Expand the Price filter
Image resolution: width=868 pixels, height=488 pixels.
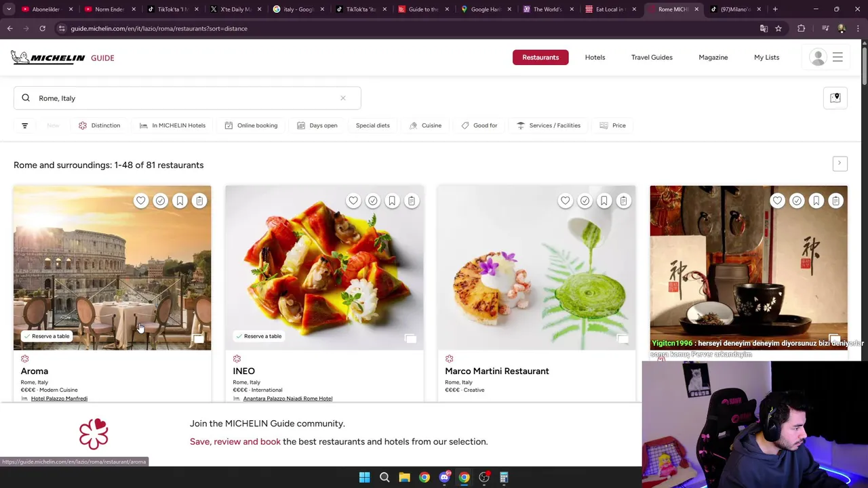coord(613,125)
